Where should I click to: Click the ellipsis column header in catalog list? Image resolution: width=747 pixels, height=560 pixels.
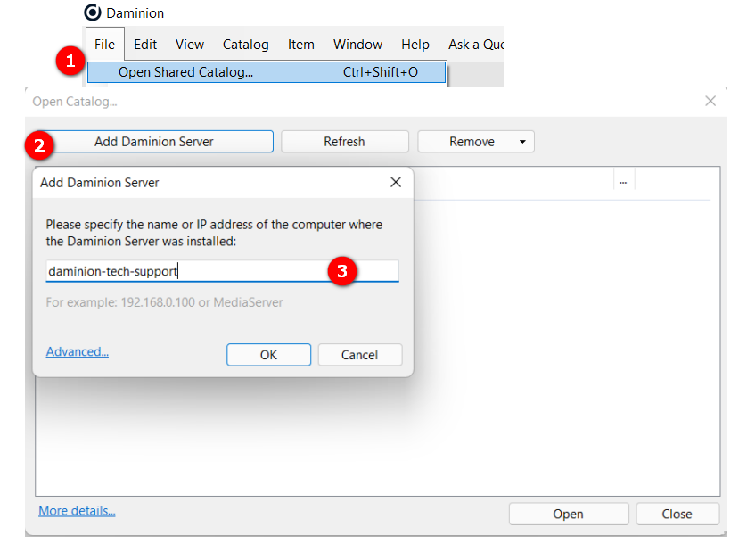[623, 182]
